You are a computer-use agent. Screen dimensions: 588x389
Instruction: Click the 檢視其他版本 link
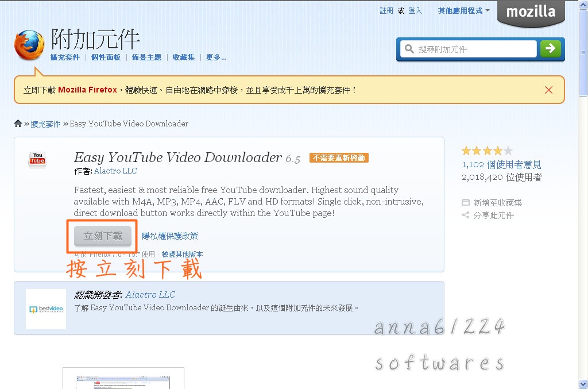(182, 255)
